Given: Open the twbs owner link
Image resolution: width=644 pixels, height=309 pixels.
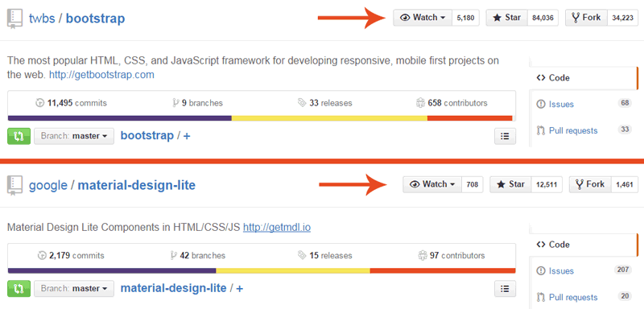Looking at the screenshot, I should tap(42, 19).
